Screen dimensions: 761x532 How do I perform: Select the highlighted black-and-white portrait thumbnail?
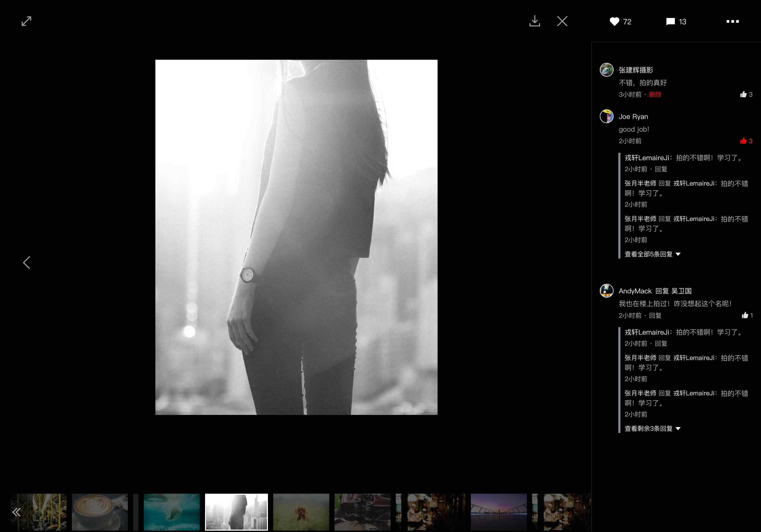tap(236, 512)
